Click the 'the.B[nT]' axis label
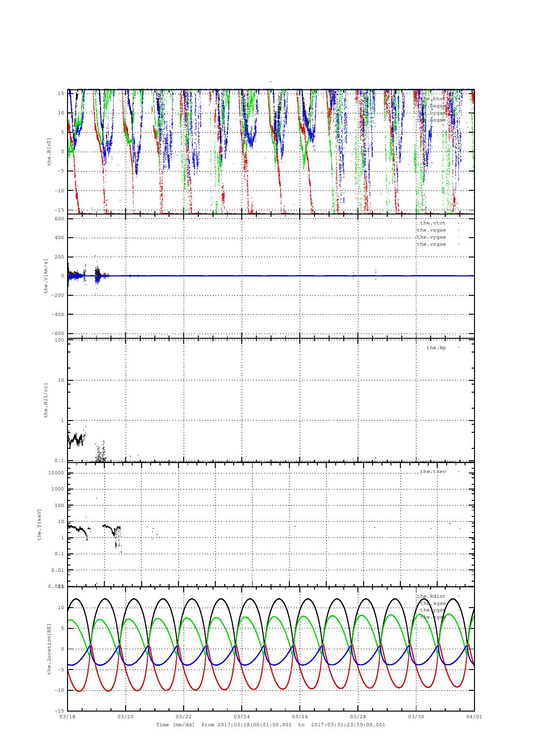This screenshot has height=756, width=534. 49,151
